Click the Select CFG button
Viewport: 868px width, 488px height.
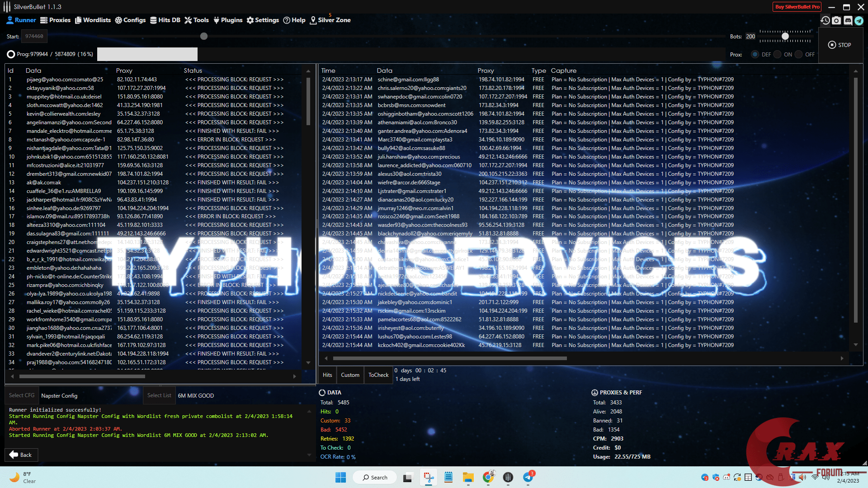pos(22,395)
